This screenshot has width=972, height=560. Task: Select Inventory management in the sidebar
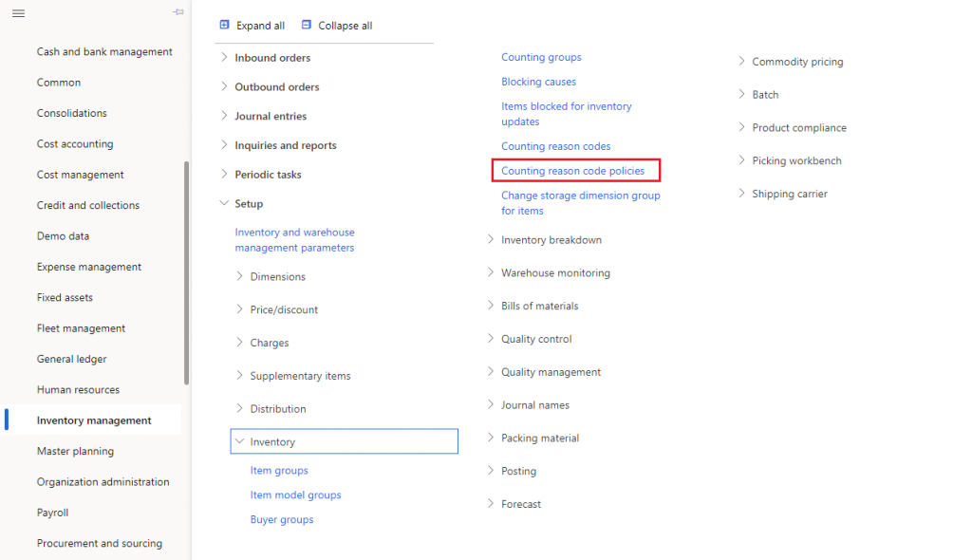point(94,420)
